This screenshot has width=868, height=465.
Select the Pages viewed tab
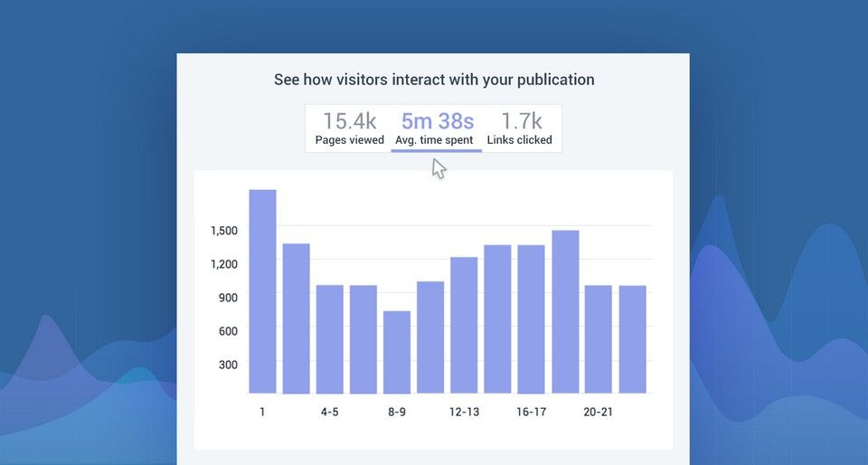click(349, 128)
